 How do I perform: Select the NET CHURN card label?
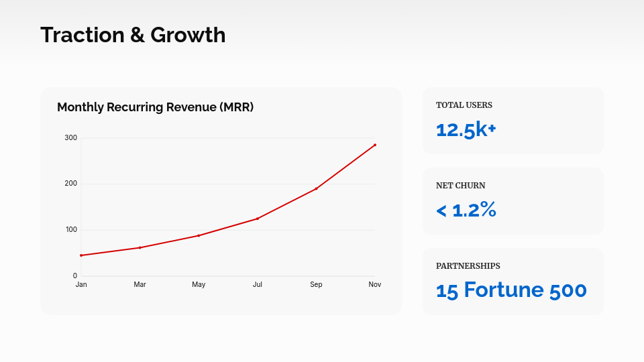tap(461, 186)
